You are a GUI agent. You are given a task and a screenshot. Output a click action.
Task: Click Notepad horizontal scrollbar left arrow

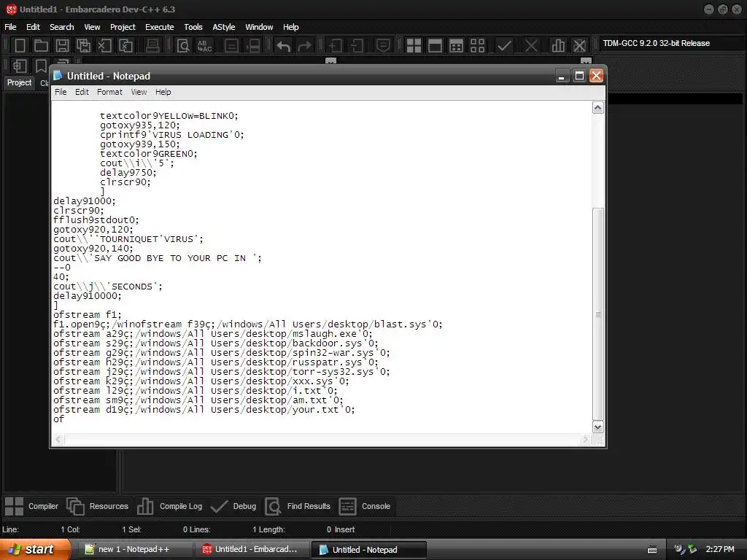(x=58, y=439)
